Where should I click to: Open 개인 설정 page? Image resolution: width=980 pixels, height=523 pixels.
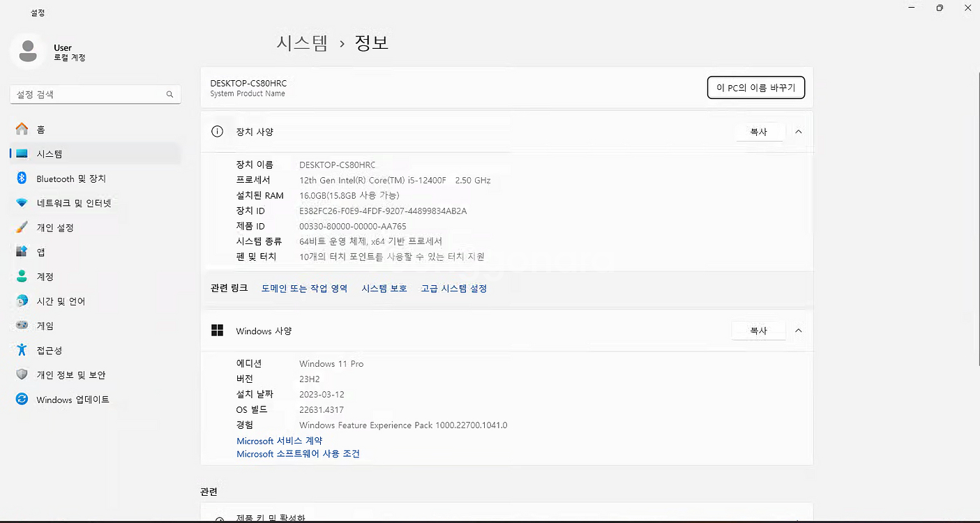[x=96, y=227]
